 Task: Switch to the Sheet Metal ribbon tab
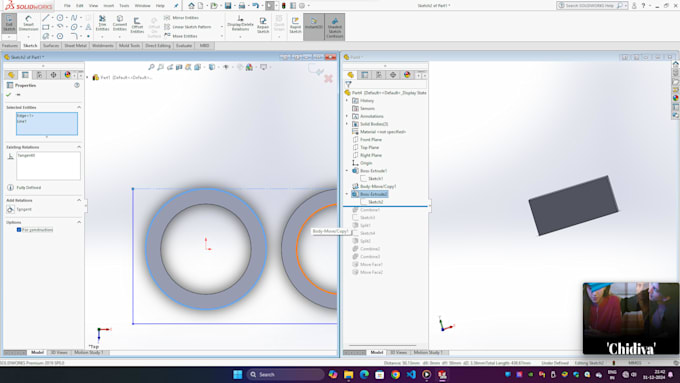point(75,45)
